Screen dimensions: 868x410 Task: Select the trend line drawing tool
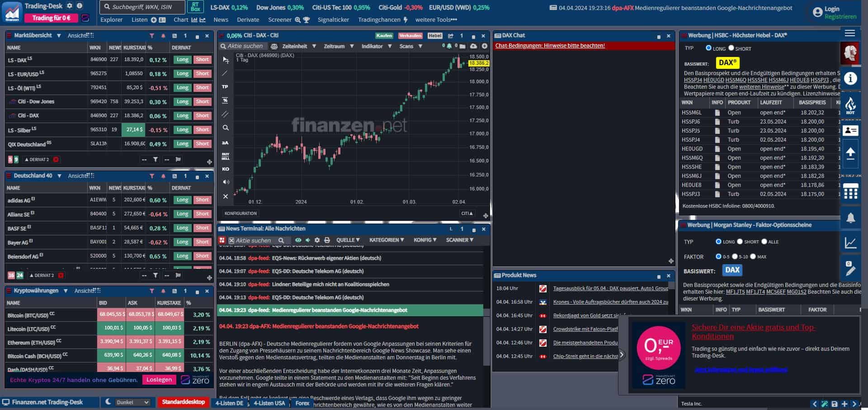[x=225, y=73]
